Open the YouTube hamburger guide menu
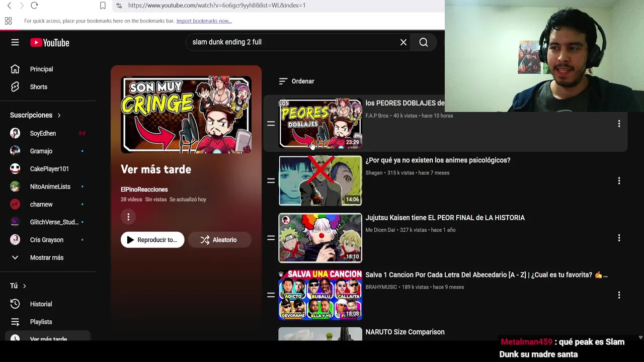Image resolution: width=644 pixels, height=362 pixels. pos(15,43)
